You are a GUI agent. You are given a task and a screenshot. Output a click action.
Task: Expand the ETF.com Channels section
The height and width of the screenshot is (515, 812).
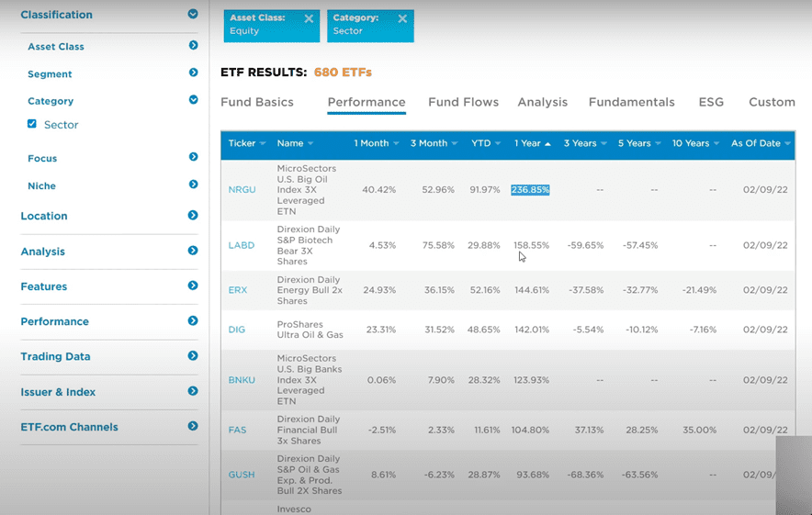(x=193, y=426)
